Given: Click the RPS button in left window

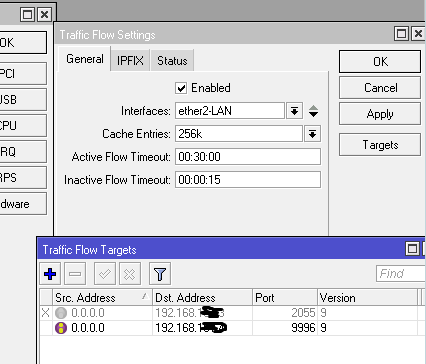Looking at the screenshot, I should [23, 178].
